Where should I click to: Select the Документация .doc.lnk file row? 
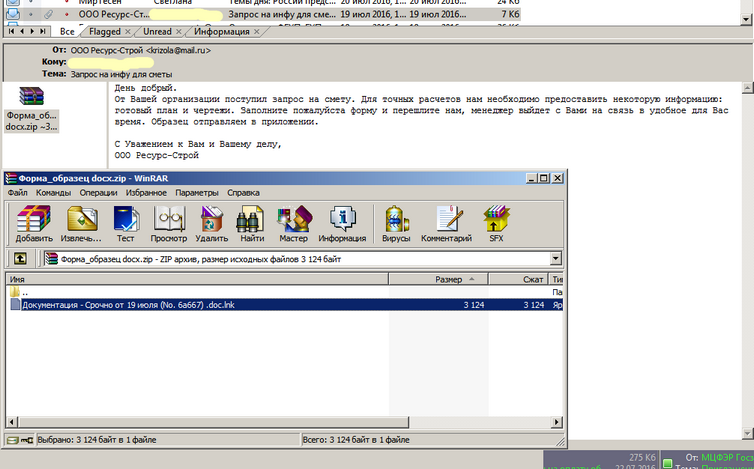coord(285,304)
